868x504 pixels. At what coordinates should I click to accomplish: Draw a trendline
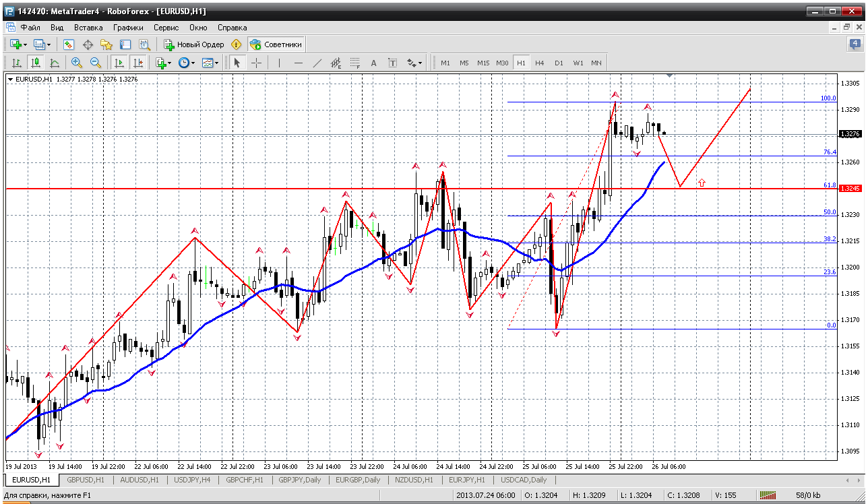click(x=317, y=63)
